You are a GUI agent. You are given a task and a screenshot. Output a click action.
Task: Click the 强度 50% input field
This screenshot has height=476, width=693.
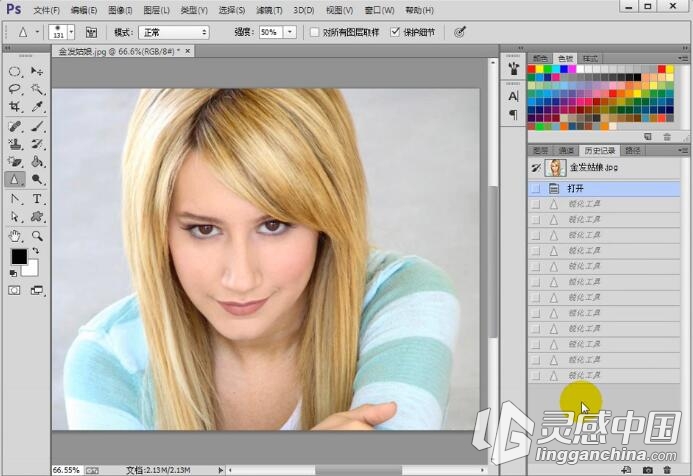(x=270, y=32)
